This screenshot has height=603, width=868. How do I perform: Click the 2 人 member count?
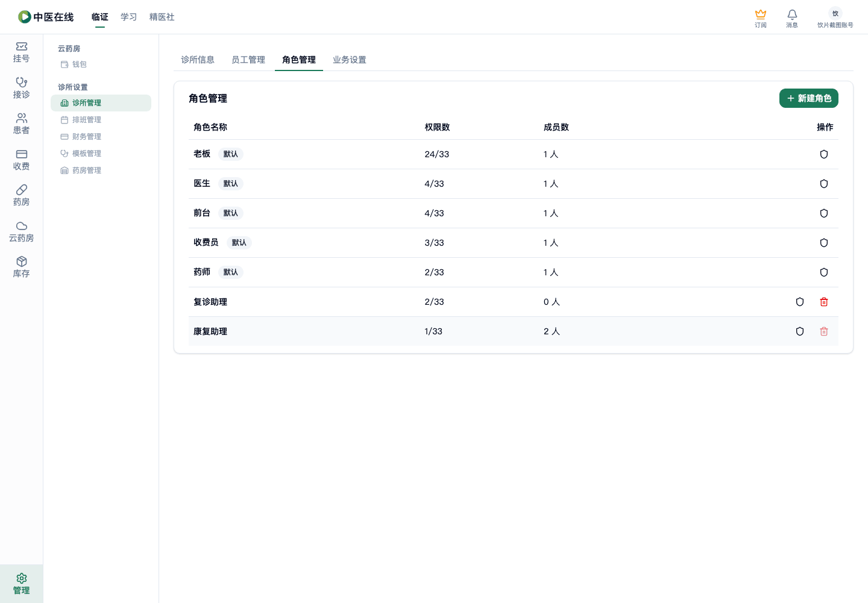(552, 331)
